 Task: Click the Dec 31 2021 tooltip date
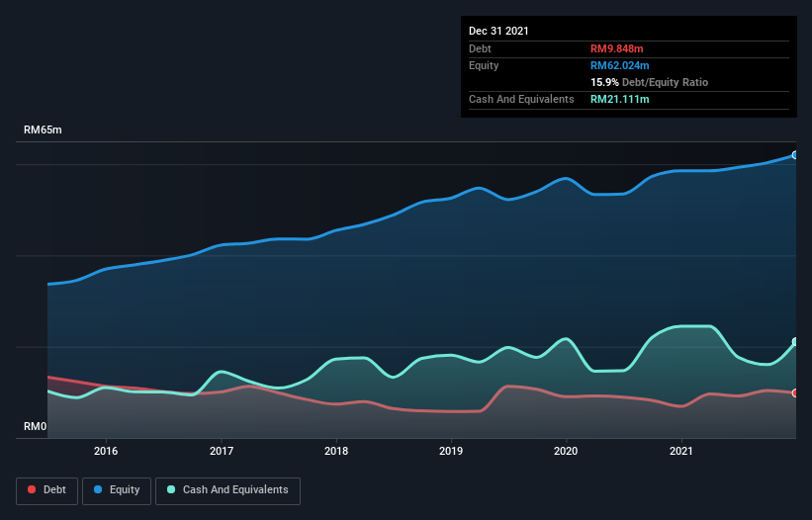[498, 31]
